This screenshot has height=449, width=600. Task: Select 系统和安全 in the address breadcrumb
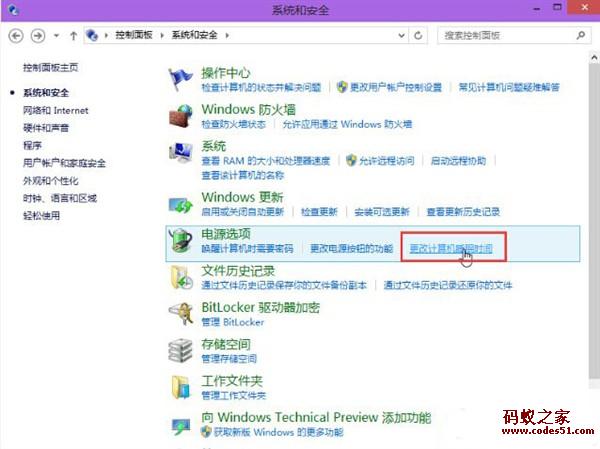[x=194, y=35]
